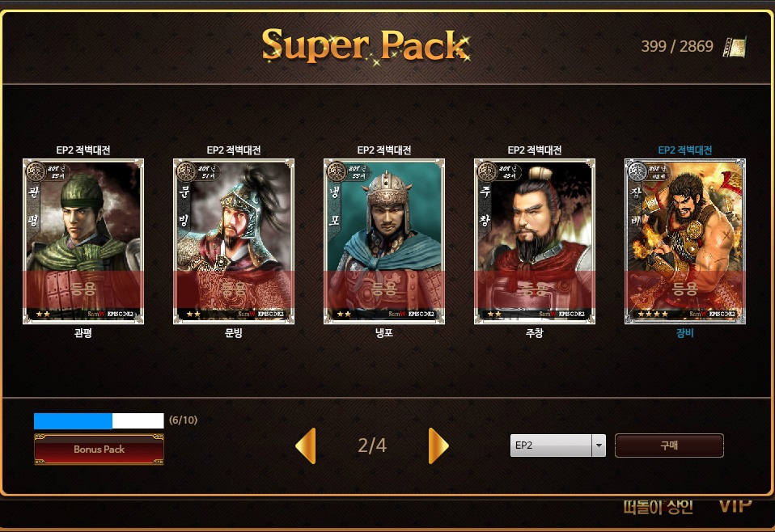Select the EP2 combo box field
775x532 pixels.
pos(557,445)
